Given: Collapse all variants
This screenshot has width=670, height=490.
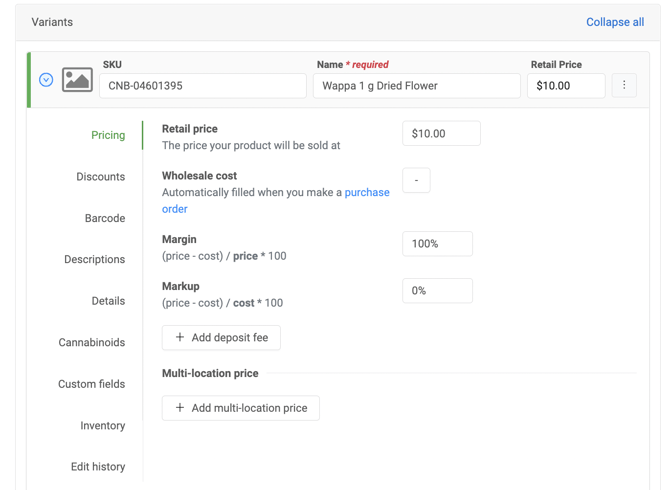Looking at the screenshot, I should (614, 22).
